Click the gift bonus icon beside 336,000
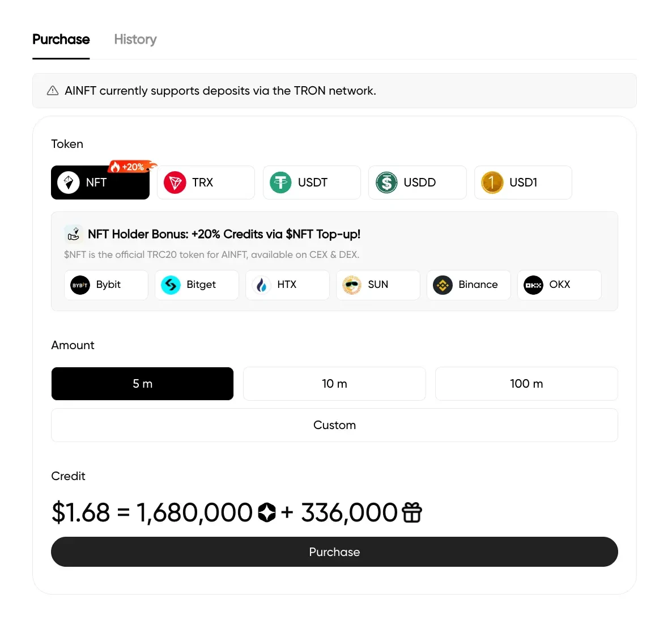 (x=412, y=512)
